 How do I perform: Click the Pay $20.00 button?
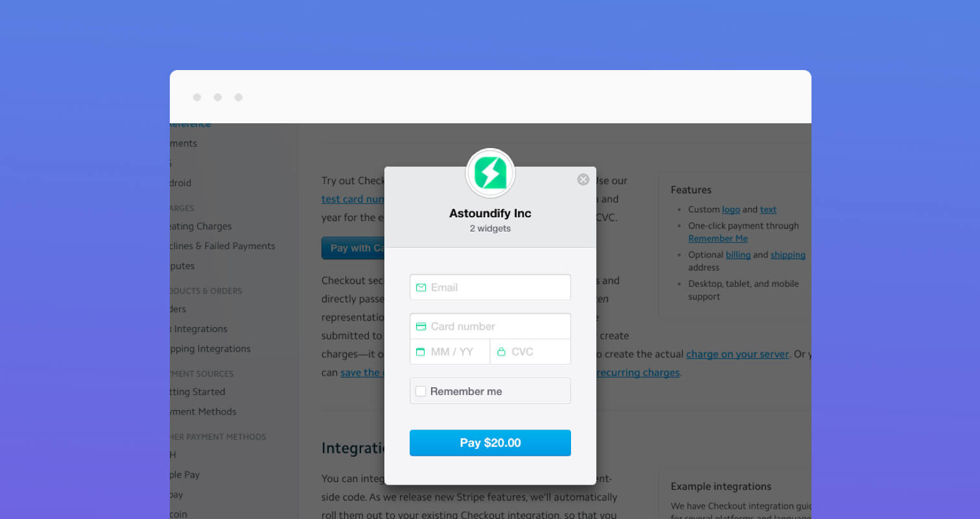click(x=490, y=443)
